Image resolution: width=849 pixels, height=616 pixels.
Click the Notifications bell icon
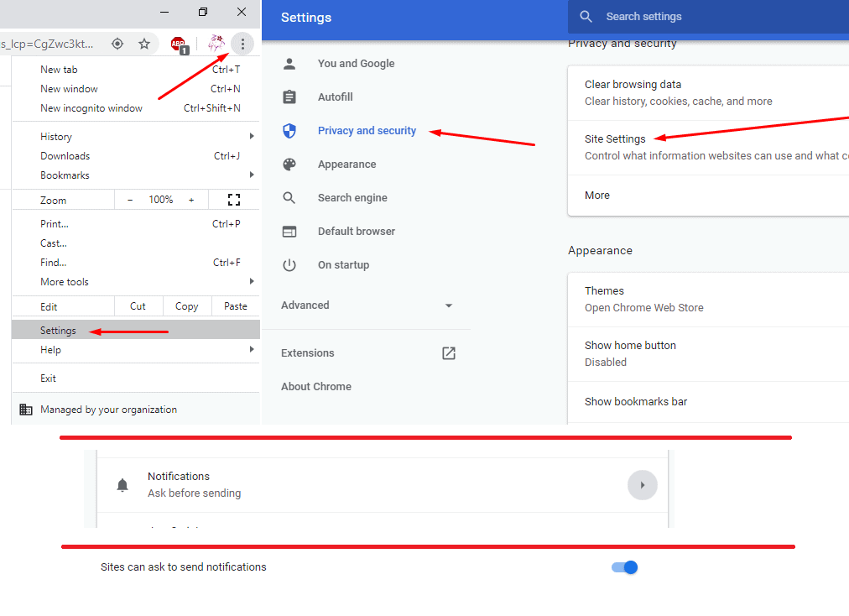coord(122,485)
